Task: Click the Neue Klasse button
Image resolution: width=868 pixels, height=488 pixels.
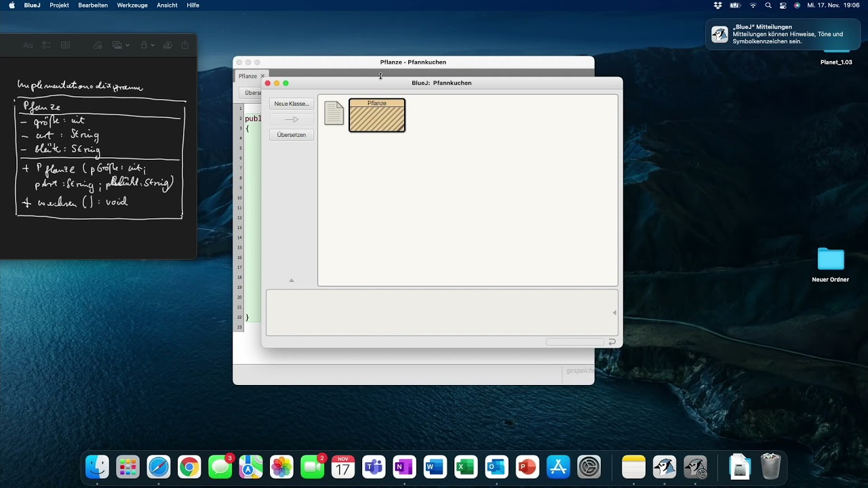Action: [292, 104]
